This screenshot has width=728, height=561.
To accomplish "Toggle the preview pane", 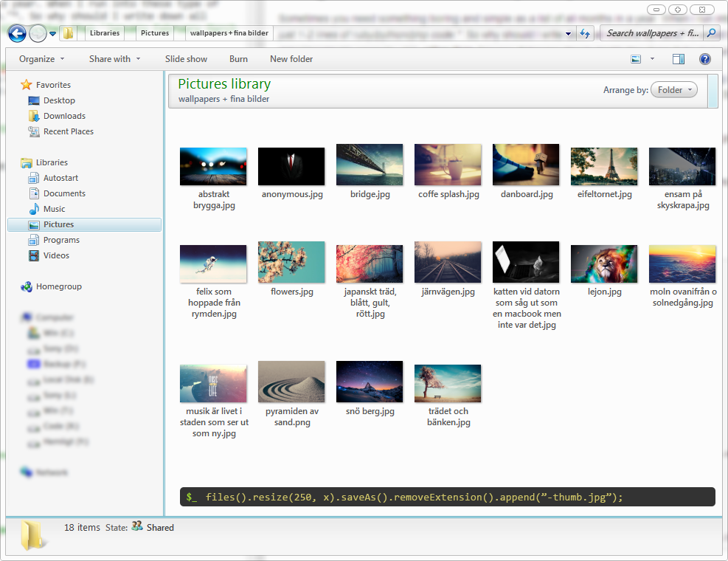I will tap(678, 59).
